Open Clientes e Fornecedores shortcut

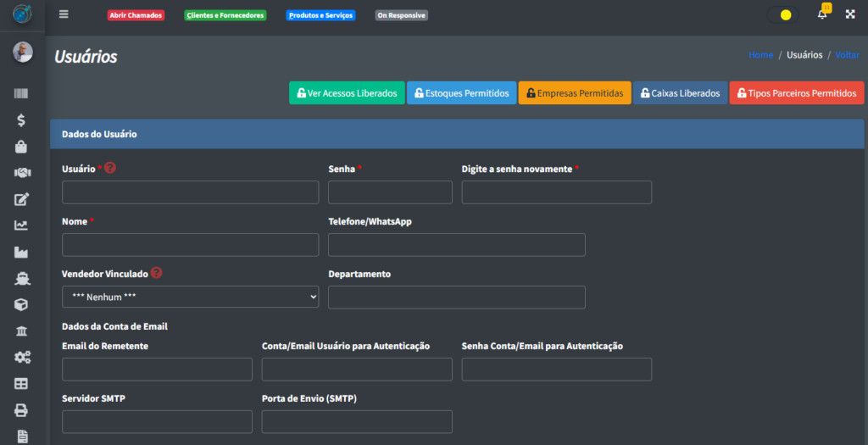pyautogui.click(x=225, y=15)
